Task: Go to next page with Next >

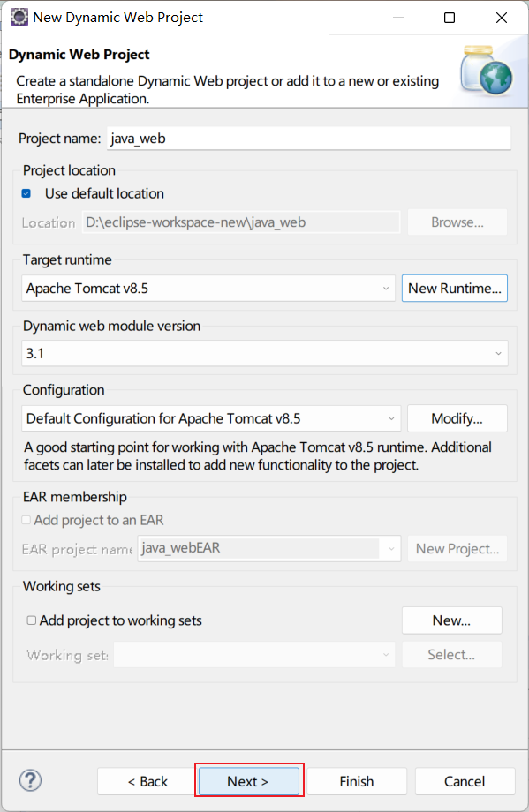Action: click(249, 781)
